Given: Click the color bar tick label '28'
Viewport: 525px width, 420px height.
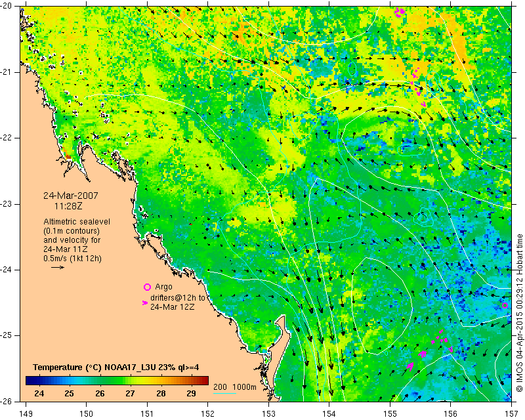Looking at the screenshot, I should pyautogui.click(x=161, y=393).
